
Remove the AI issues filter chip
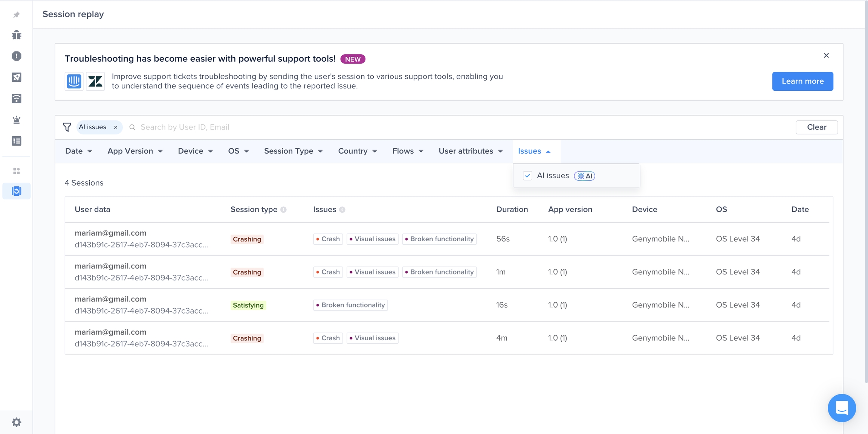coord(116,128)
